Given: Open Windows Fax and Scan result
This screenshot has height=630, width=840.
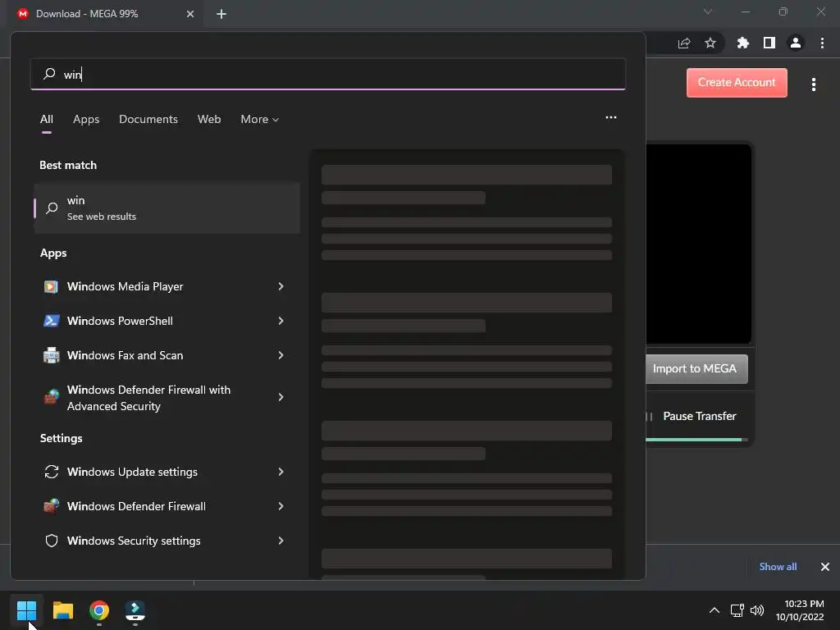Looking at the screenshot, I should pos(166,355).
